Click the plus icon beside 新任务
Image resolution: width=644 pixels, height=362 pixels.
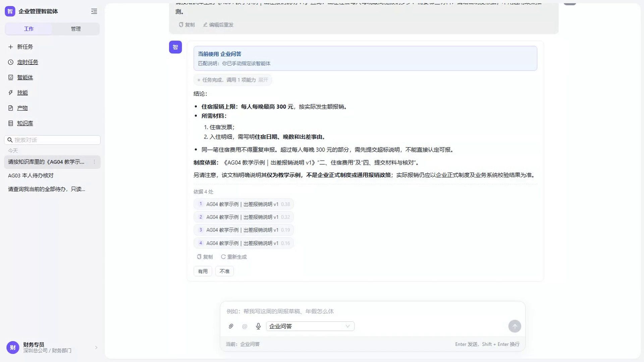tap(10, 47)
